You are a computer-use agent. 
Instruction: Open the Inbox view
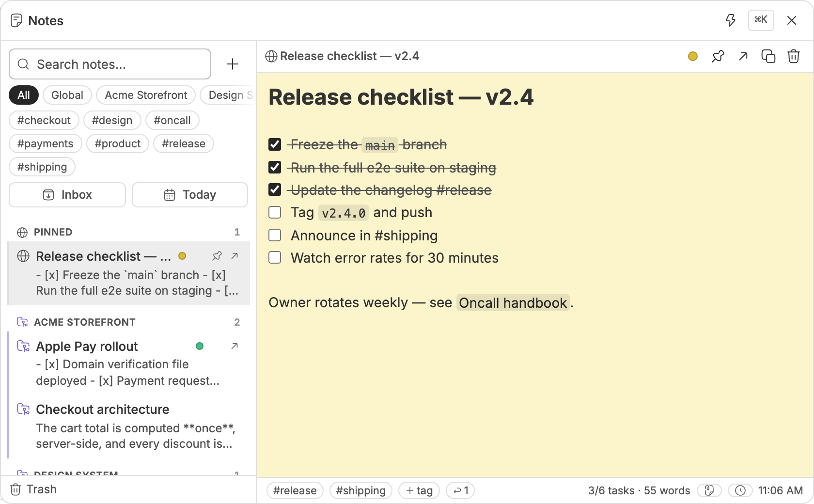click(x=67, y=195)
